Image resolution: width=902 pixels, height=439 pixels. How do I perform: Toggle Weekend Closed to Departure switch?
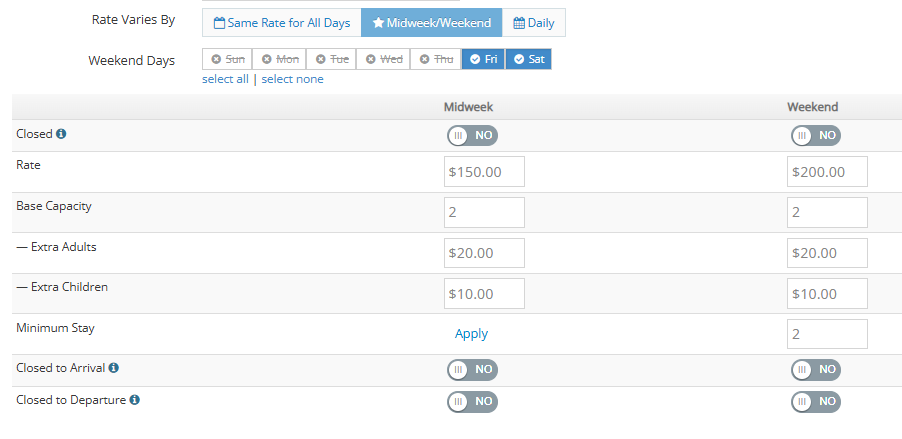[x=815, y=402]
